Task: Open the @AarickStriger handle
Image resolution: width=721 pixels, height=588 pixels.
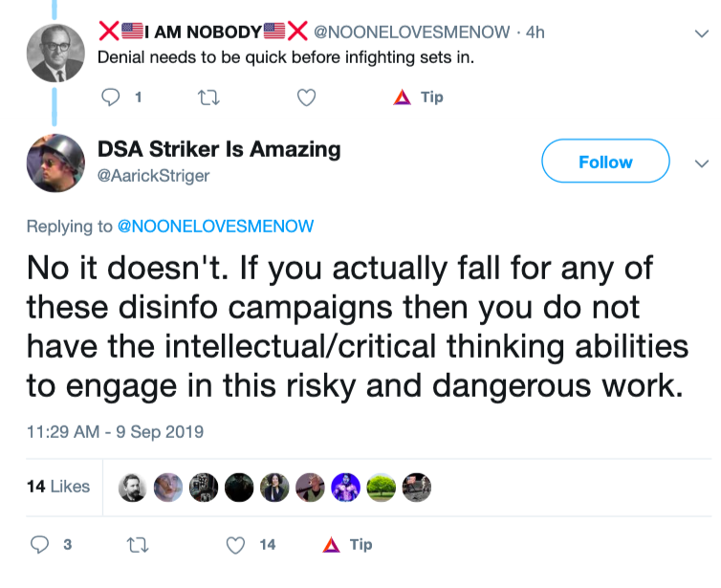Action: (153, 175)
